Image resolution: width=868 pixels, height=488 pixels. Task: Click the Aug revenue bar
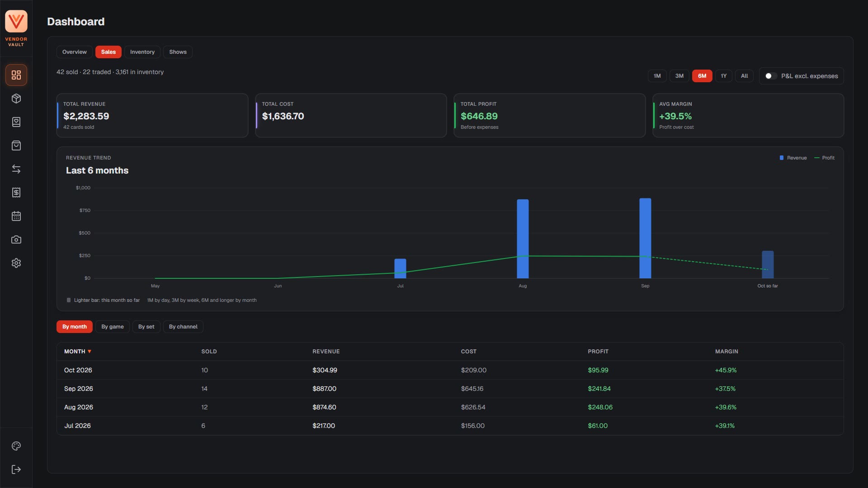(523, 239)
